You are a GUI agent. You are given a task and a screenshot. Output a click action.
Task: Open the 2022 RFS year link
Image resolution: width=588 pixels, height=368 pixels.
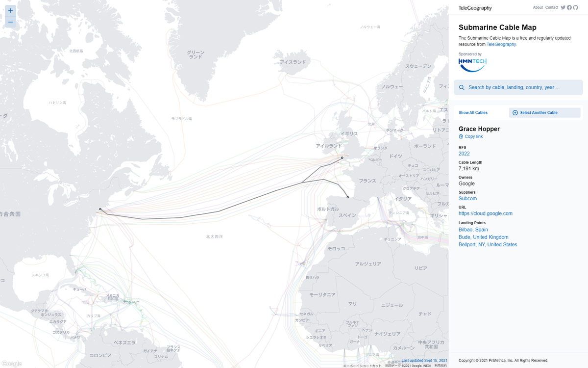coord(464,154)
